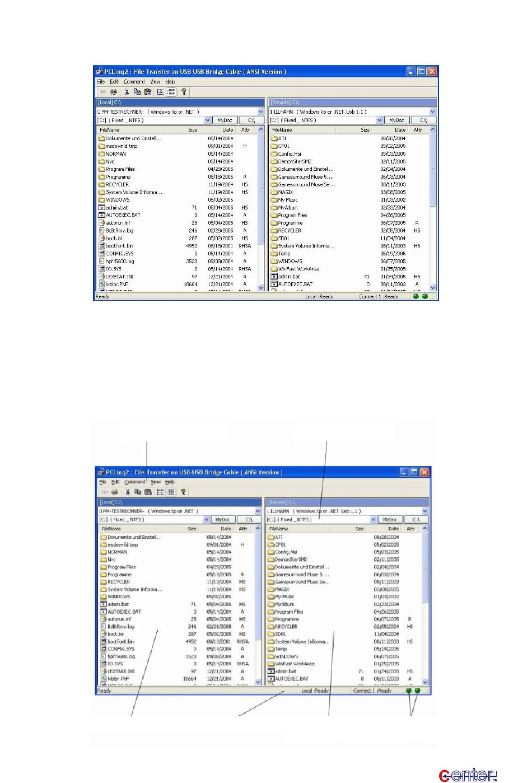This screenshot has width=532, height=783.
Task: Select ATI folder icon in upper window remote pane
Action: (x=274, y=138)
